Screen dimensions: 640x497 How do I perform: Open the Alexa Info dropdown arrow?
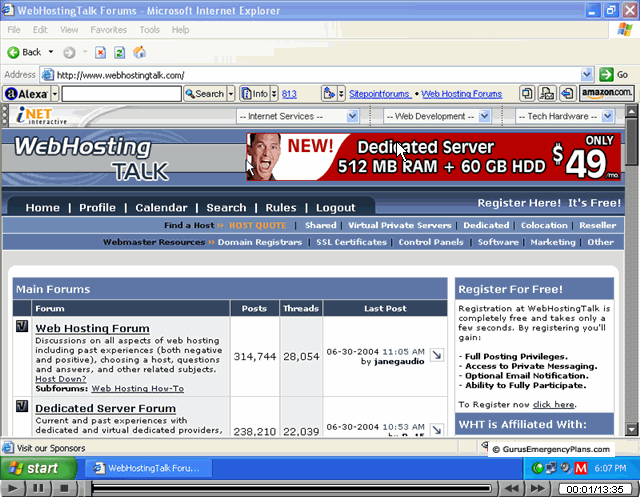coord(274,94)
